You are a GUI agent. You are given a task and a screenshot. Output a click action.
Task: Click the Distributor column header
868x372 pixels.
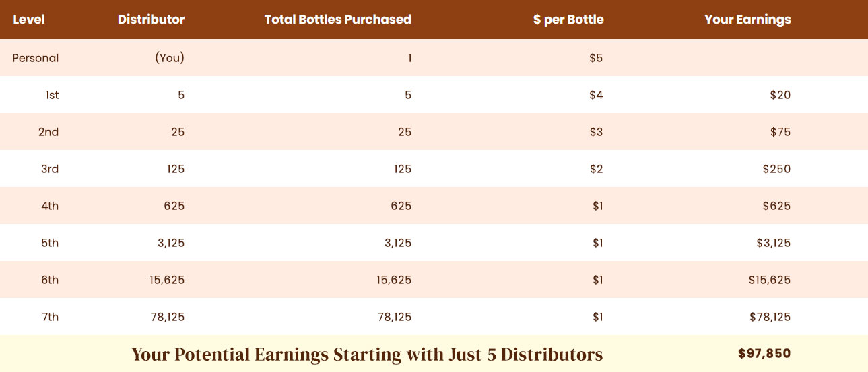pos(151,20)
